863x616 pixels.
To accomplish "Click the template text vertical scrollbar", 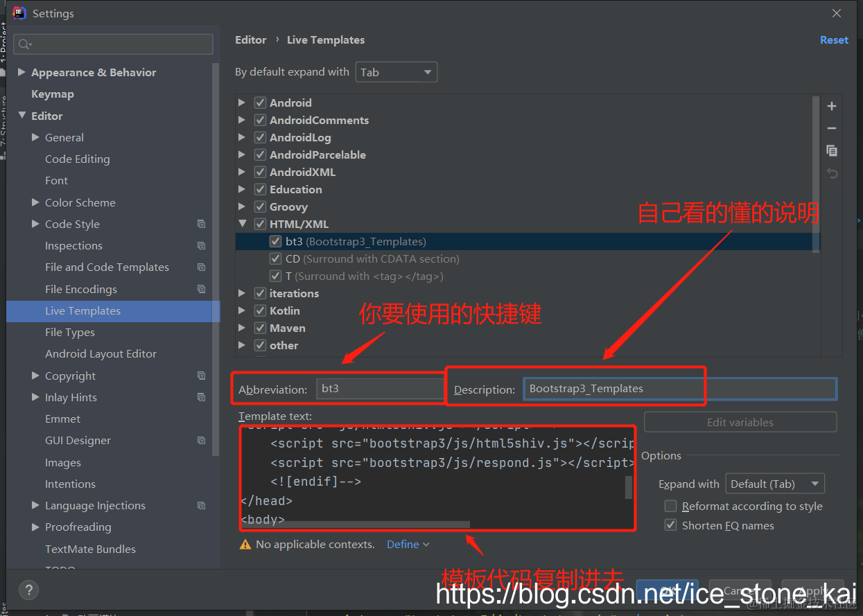I will tap(629, 487).
